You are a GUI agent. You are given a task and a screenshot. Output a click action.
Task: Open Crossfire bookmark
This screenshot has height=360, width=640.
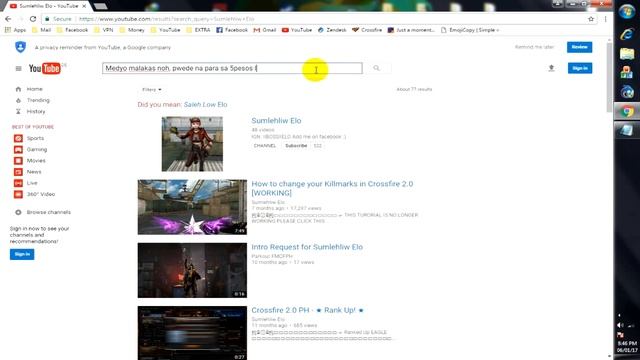tap(367, 30)
